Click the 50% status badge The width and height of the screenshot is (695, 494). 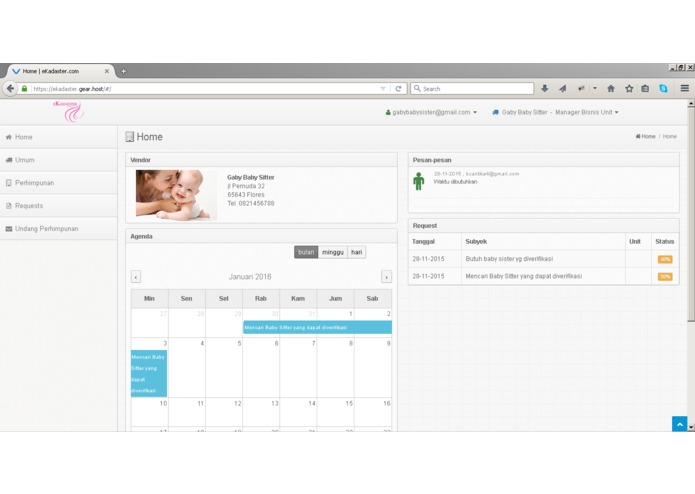coord(665,276)
